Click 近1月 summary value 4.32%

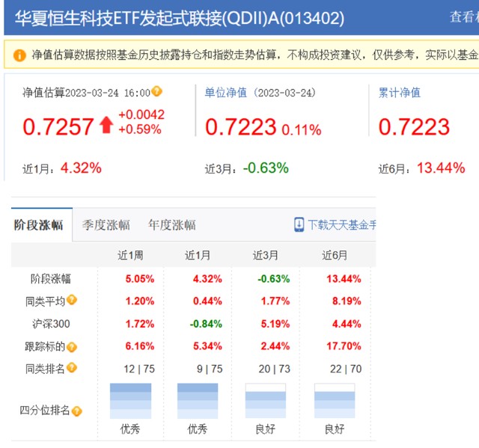pos(81,168)
